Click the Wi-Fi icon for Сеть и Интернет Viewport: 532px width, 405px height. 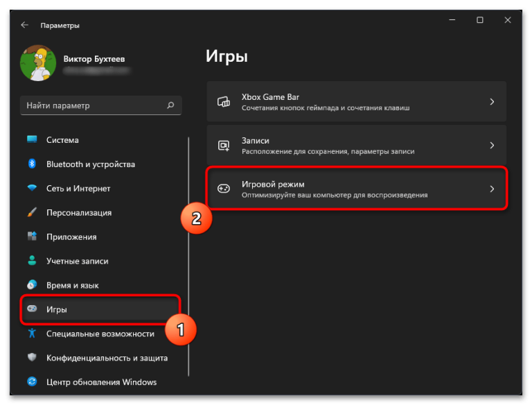tap(32, 188)
